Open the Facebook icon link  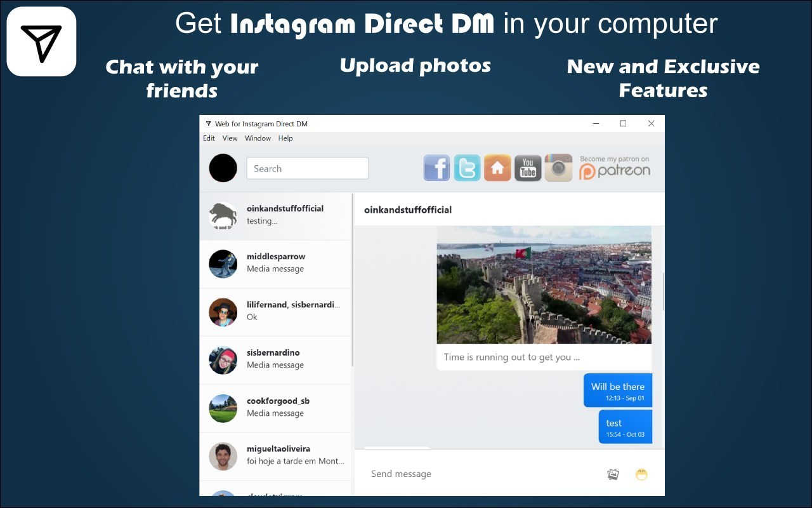click(436, 168)
